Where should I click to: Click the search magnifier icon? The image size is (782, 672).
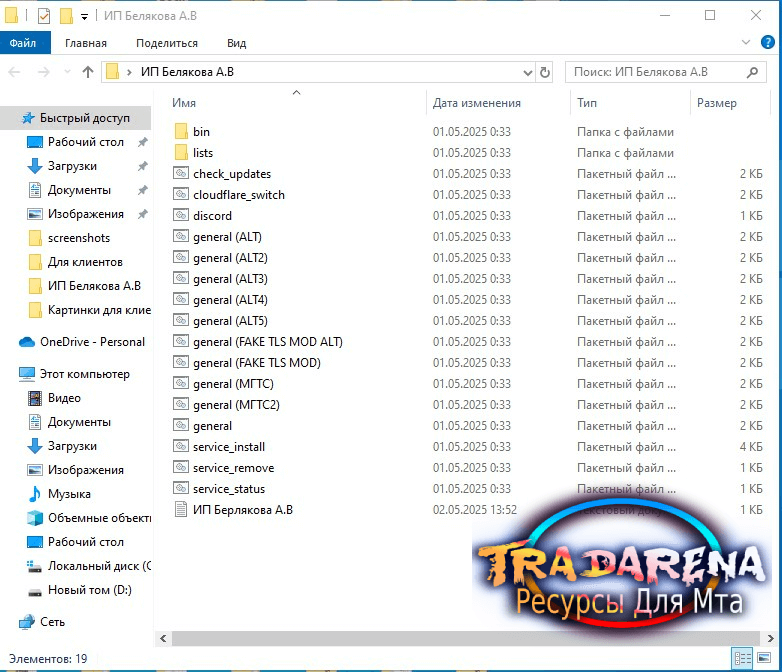click(x=753, y=72)
